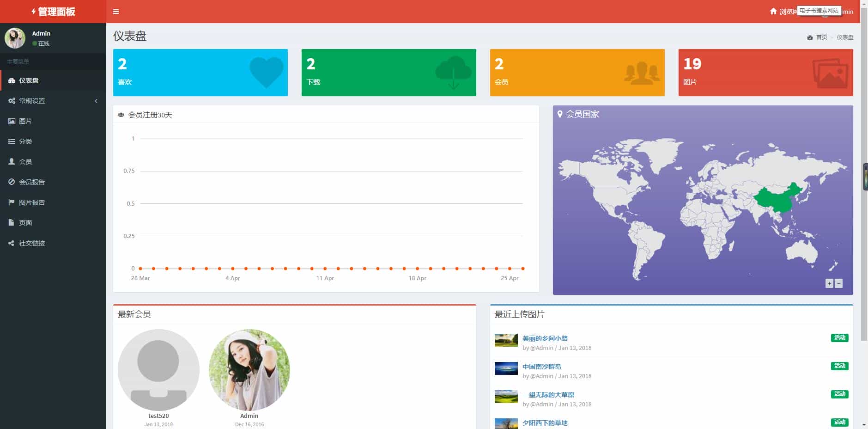Click the pictures icon on red 图片 card
This screenshot has height=429, width=868.
tap(830, 73)
